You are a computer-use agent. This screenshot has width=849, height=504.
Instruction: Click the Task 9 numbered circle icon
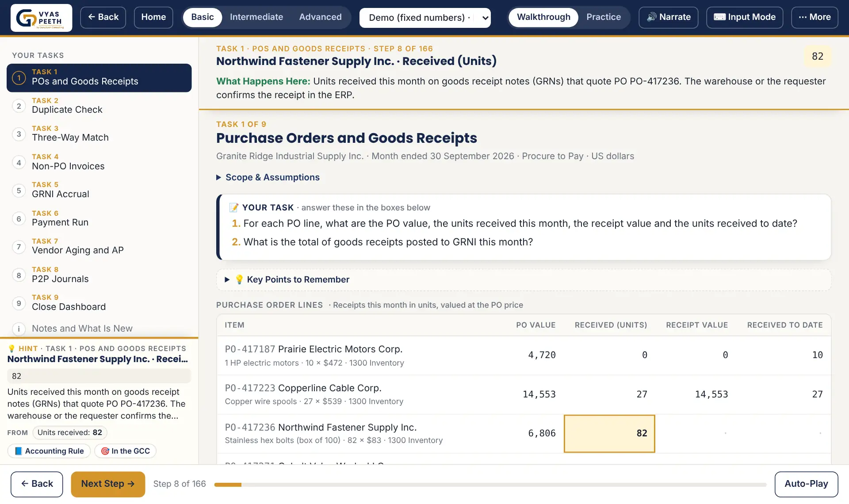pos(19,303)
